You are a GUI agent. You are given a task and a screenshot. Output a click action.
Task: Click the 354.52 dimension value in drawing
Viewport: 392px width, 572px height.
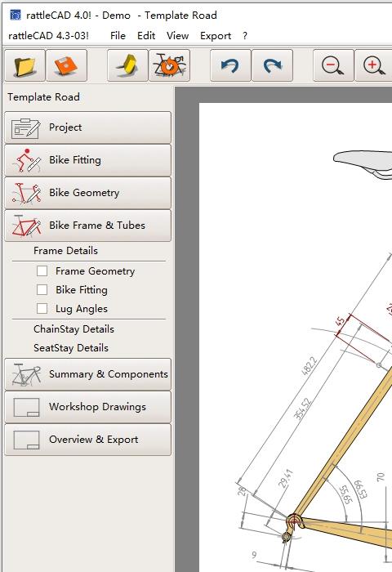pyautogui.click(x=303, y=409)
